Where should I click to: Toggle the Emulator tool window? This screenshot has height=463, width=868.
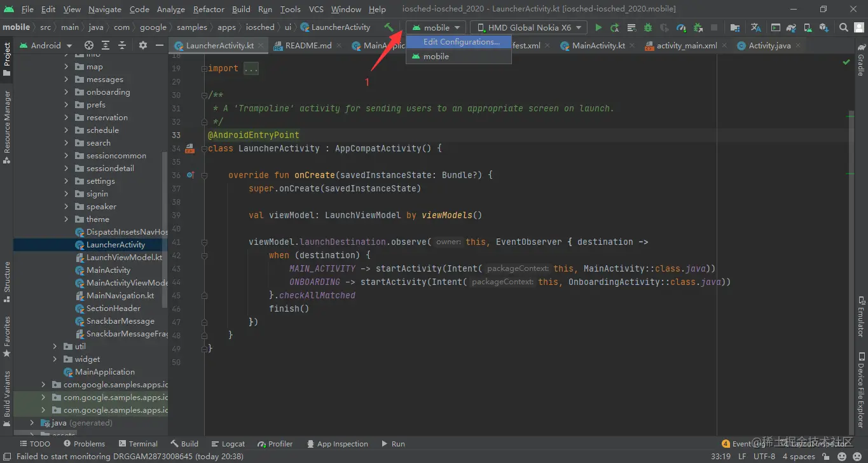pyautogui.click(x=861, y=316)
